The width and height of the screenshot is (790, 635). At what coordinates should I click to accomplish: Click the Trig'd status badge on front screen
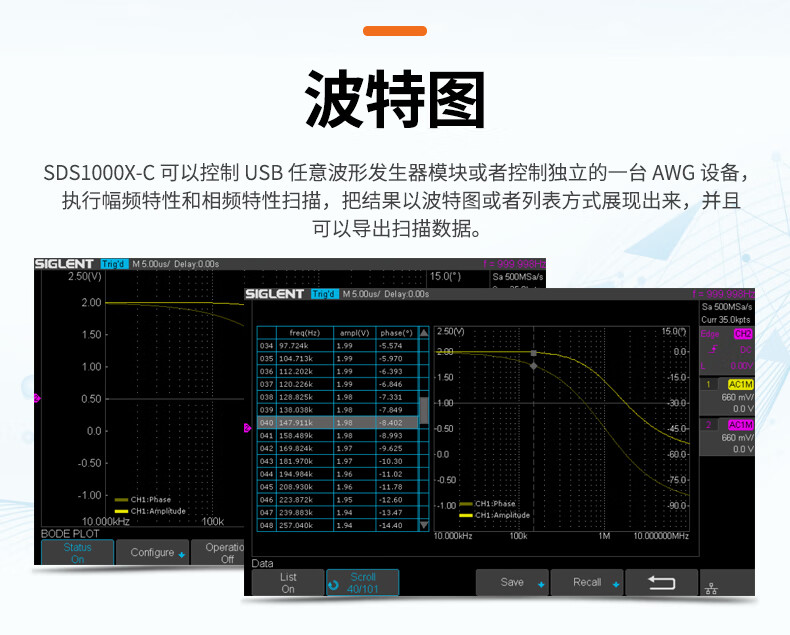(x=324, y=294)
